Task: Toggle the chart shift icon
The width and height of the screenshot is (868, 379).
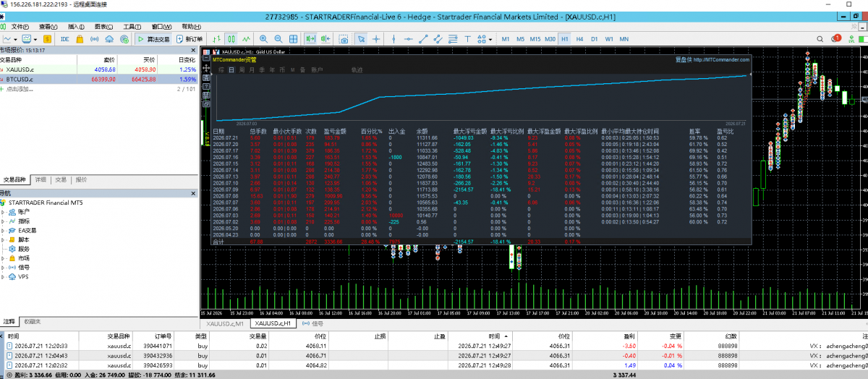Action: click(x=326, y=38)
